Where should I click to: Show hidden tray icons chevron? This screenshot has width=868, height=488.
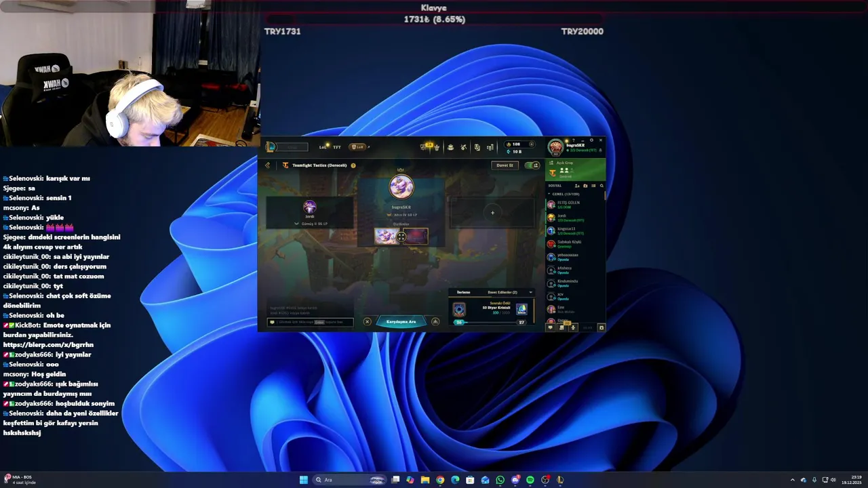(x=792, y=480)
